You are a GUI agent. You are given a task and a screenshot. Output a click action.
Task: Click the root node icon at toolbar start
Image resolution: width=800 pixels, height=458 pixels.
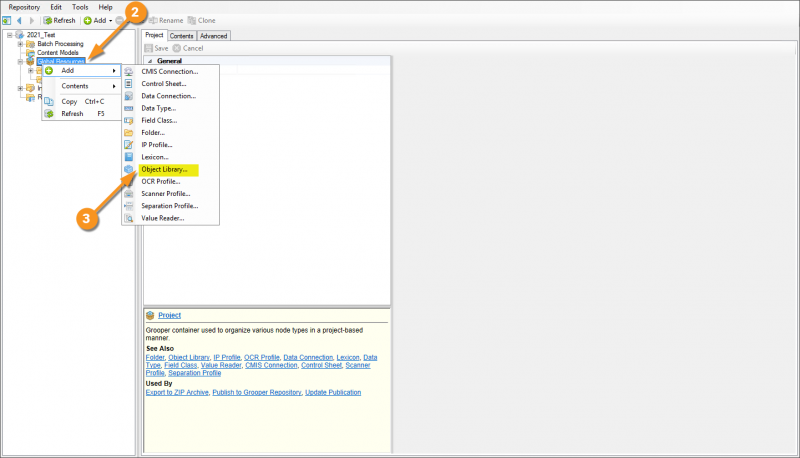click(7, 20)
